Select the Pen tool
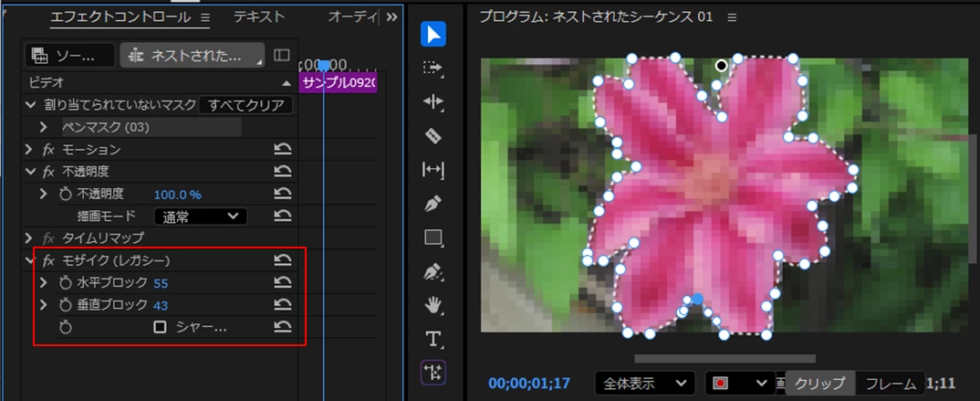This screenshot has height=401, width=980. point(433,204)
